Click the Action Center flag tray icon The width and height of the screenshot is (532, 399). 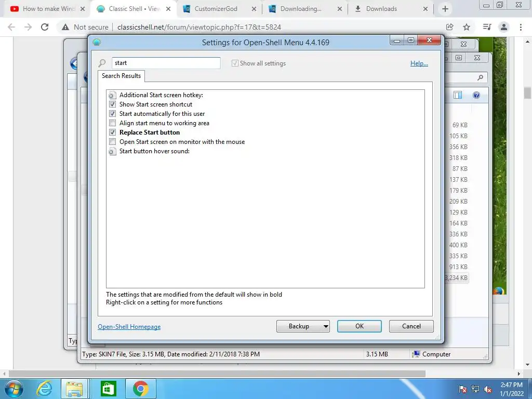(462, 389)
